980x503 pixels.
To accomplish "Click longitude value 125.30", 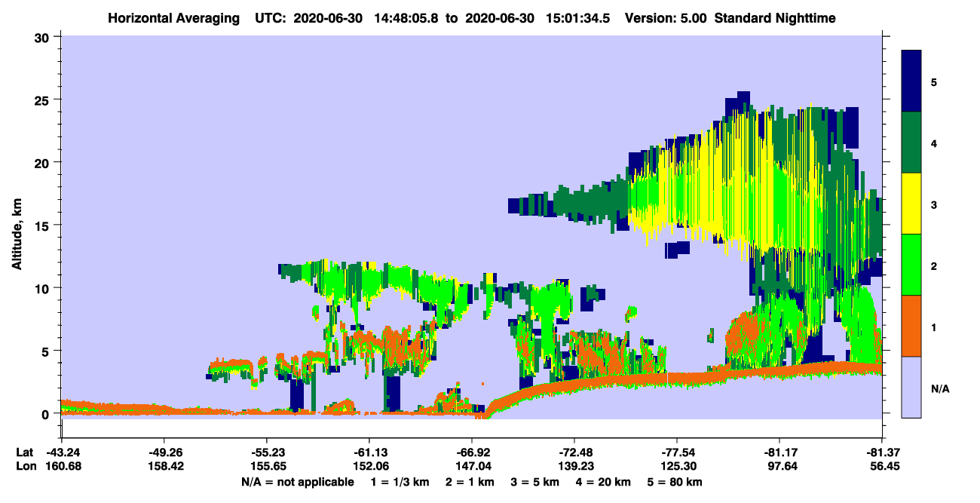I will coord(677,466).
